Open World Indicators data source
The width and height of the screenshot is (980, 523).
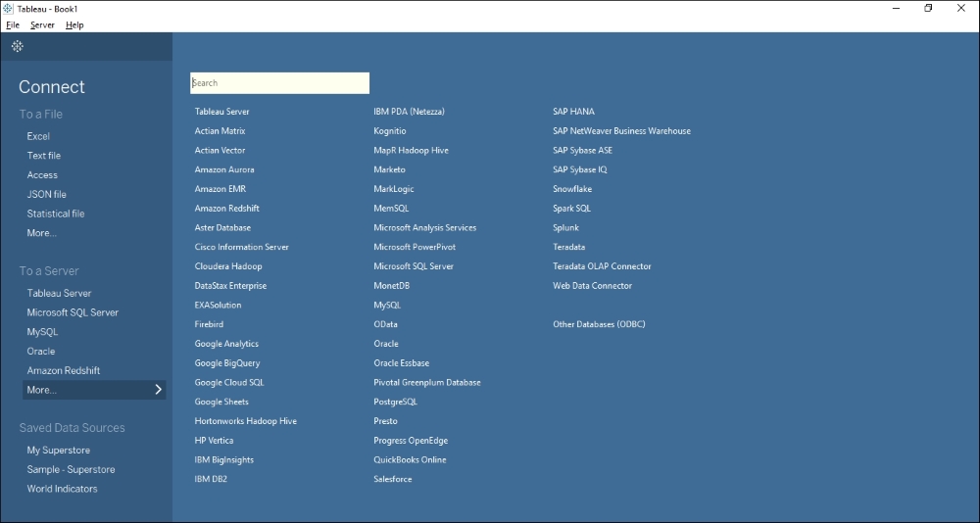pos(62,489)
